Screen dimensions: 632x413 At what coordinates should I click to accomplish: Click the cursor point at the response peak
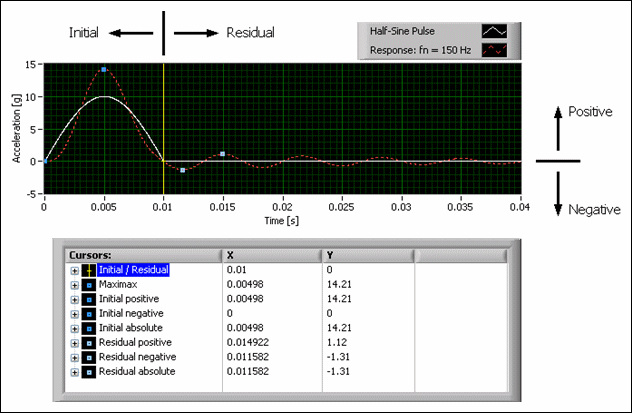pos(103,69)
